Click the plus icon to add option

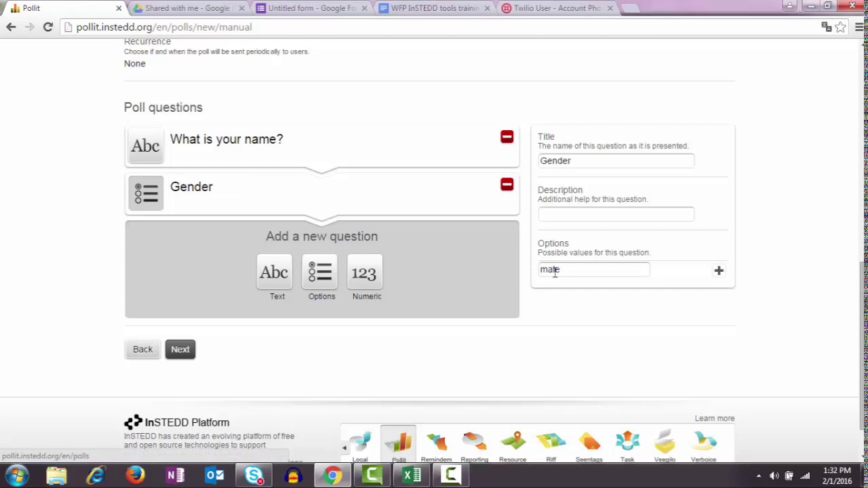coord(719,270)
